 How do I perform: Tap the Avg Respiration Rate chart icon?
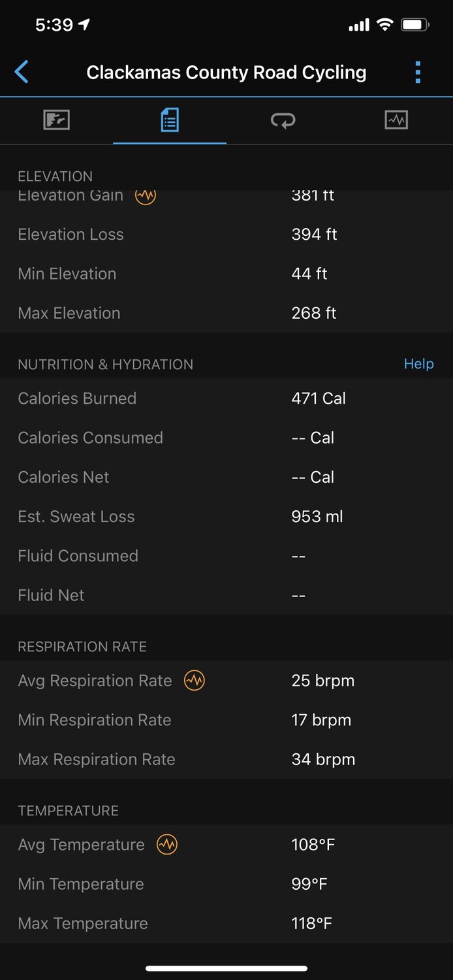[194, 681]
